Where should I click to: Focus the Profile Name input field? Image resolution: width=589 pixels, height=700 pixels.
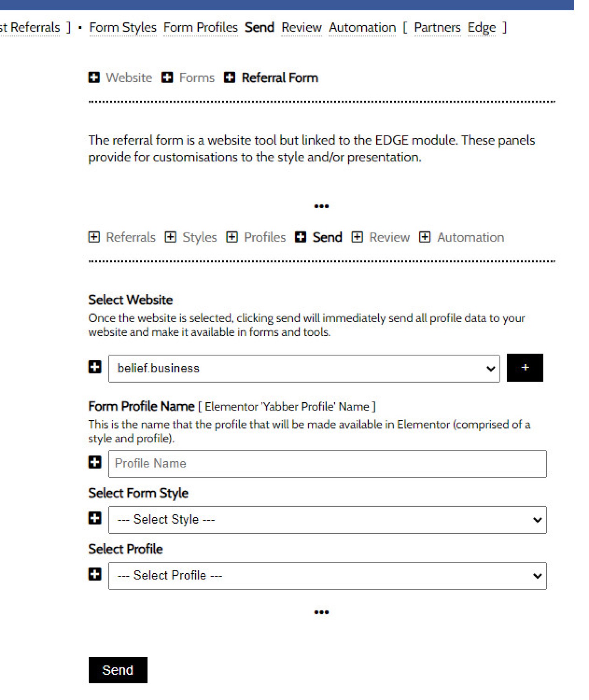coord(327,464)
